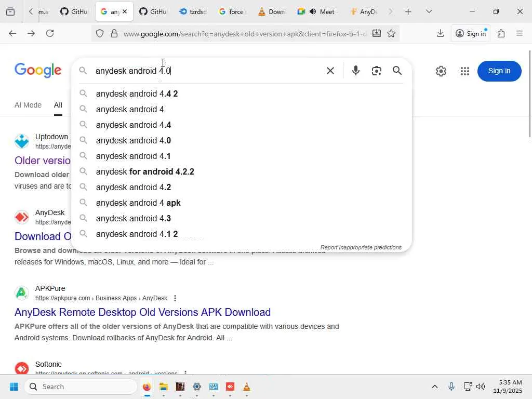Close the active Google search tab
The image size is (532, 399).
[x=125, y=11]
